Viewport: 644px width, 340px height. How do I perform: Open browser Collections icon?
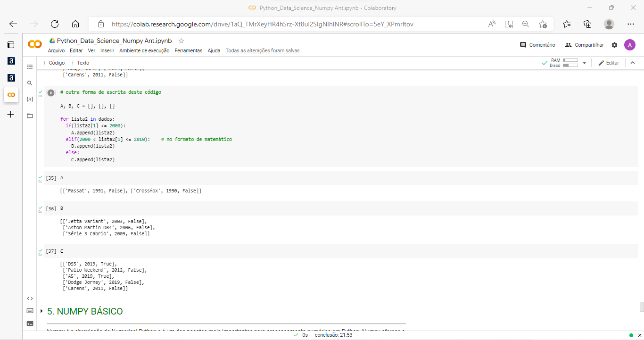click(x=587, y=24)
